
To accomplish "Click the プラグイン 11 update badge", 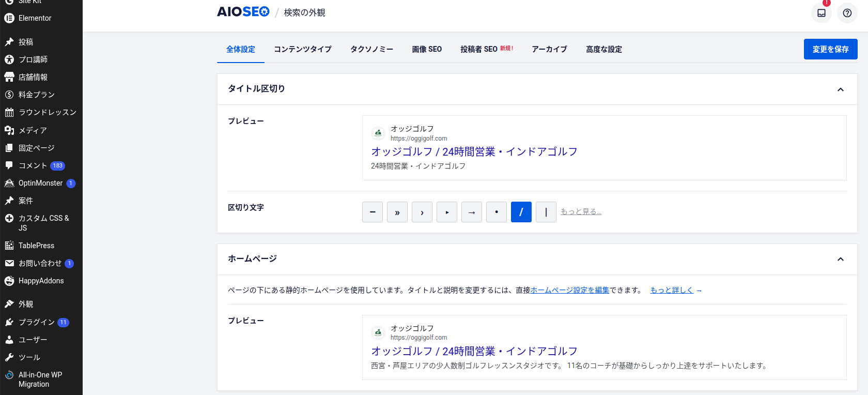I will point(63,323).
